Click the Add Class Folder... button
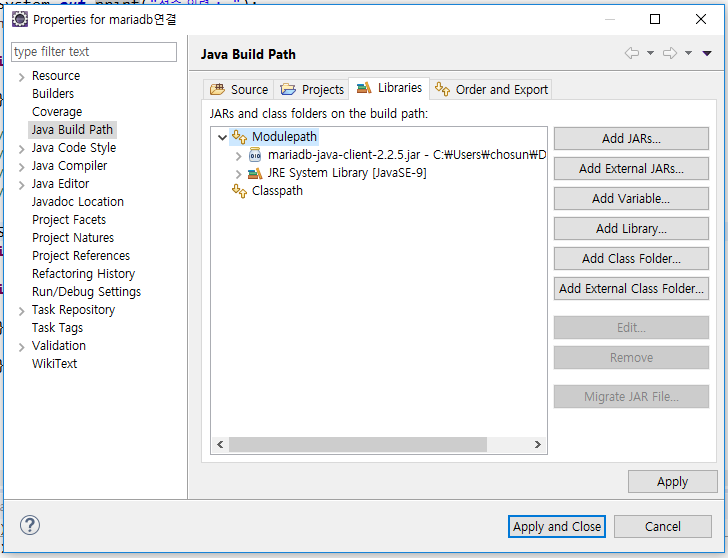The image size is (728, 558). click(x=631, y=258)
